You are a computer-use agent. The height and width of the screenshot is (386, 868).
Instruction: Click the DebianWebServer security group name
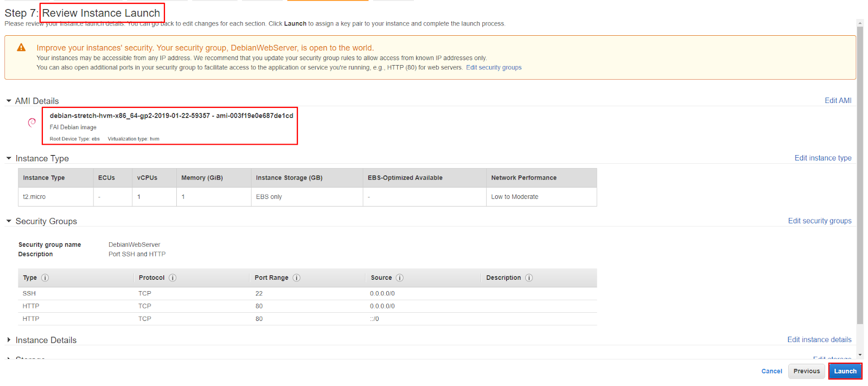[x=135, y=245]
